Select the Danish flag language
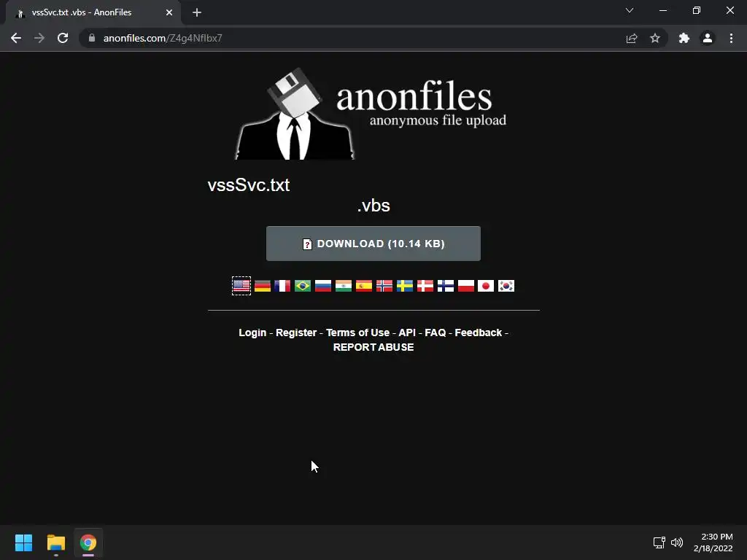 pyautogui.click(x=425, y=286)
